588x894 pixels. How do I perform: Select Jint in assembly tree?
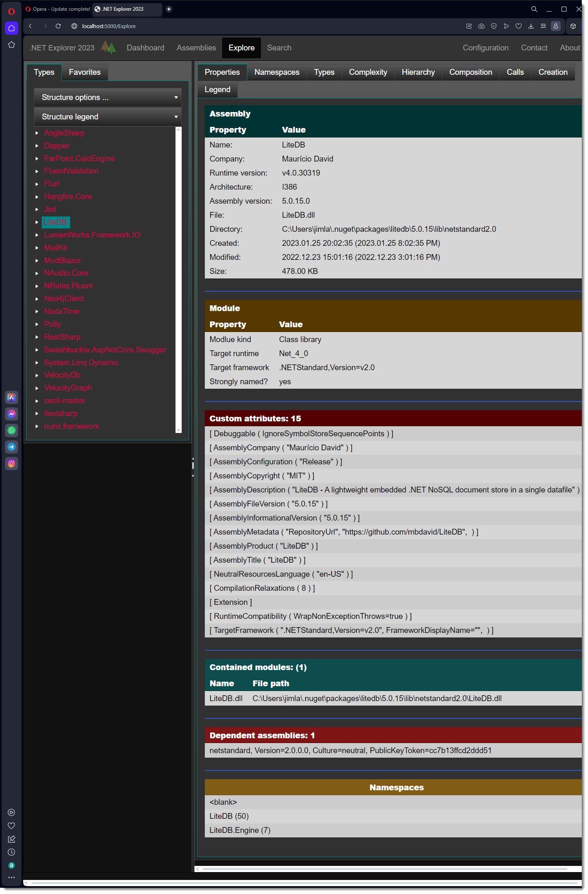(50, 209)
